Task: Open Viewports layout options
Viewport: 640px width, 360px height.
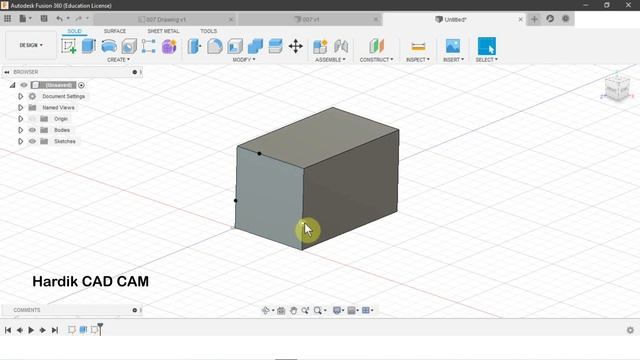Action: [367, 311]
